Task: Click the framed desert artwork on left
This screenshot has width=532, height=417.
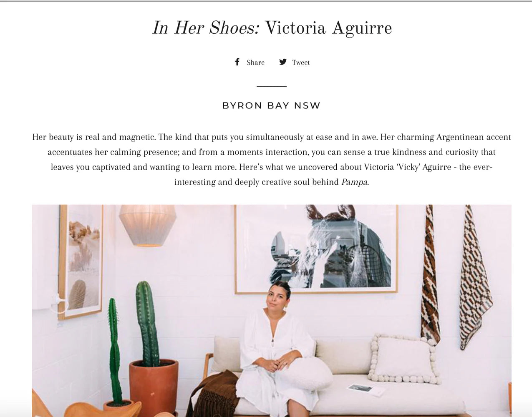Action: (80, 261)
